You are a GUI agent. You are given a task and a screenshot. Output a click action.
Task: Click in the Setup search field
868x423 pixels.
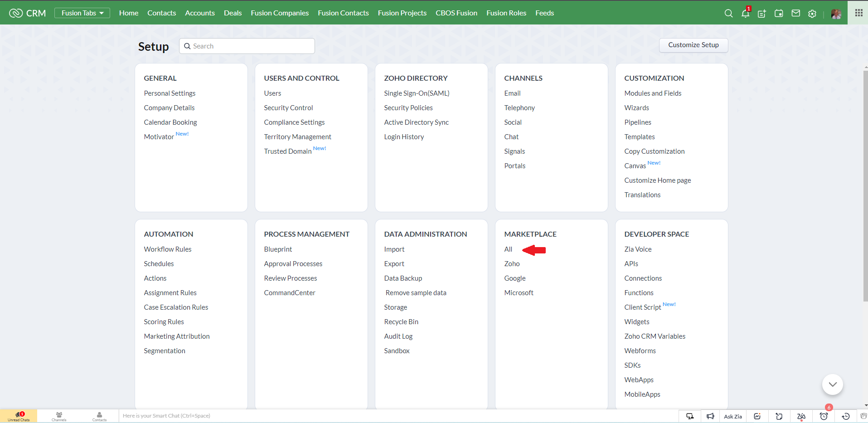tap(247, 46)
